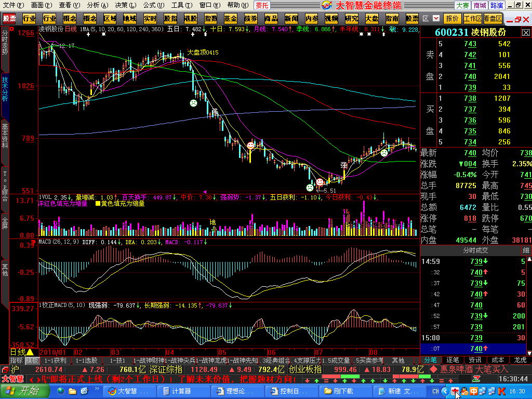Click the 看盘区 toolbar button

493,18
